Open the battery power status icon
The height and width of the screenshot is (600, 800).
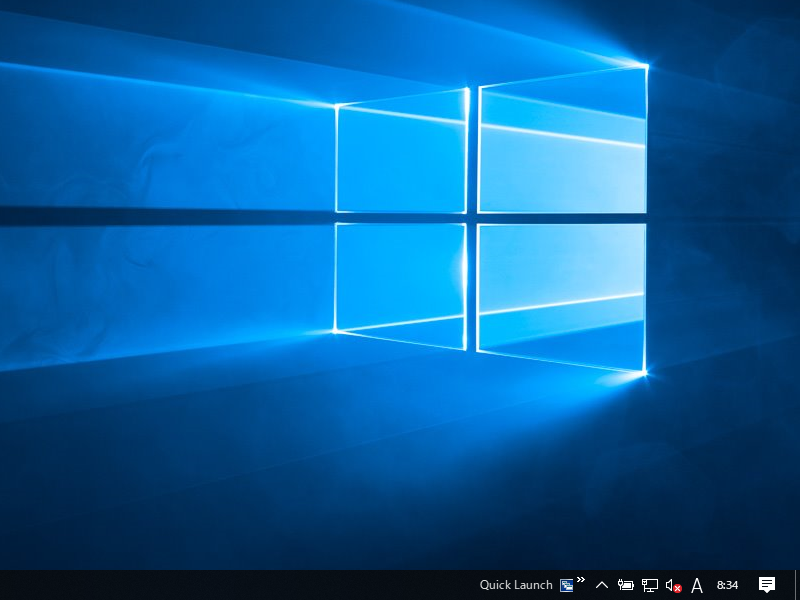tap(626, 585)
